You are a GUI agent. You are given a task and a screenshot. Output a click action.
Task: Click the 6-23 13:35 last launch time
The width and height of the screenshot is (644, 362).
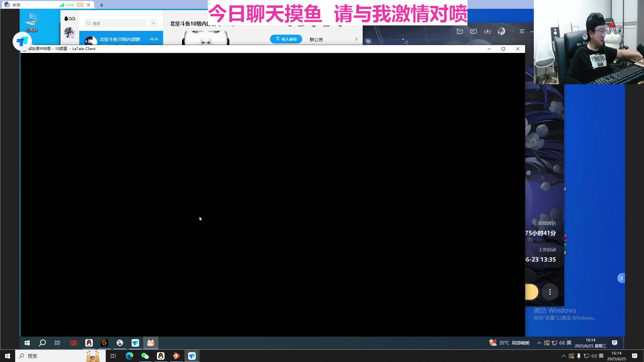pyautogui.click(x=541, y=259)
